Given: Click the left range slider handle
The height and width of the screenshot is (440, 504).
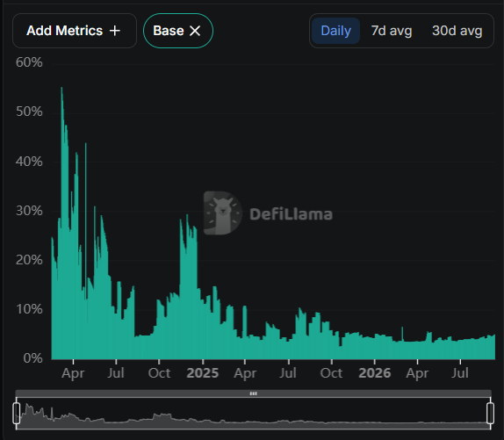Looking at the screenshot, I should (17, 414).
